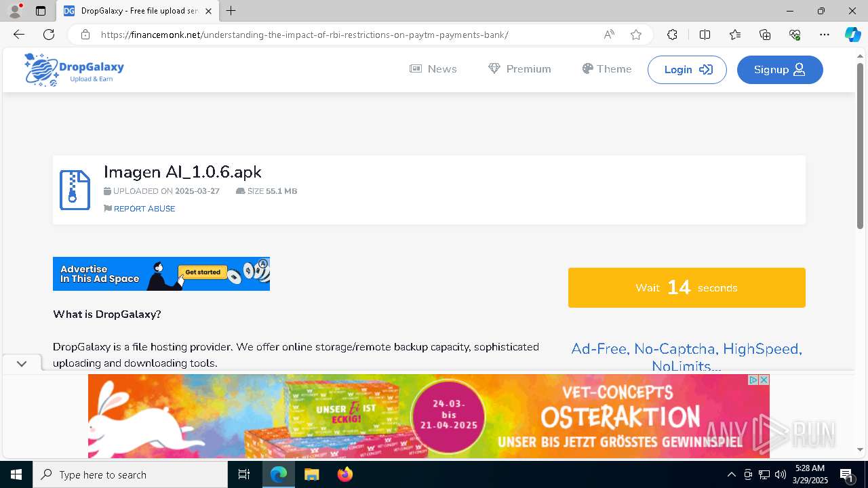Open File Explorer from the taskbar
Viewport: 868px width, 488px height.
311,474
